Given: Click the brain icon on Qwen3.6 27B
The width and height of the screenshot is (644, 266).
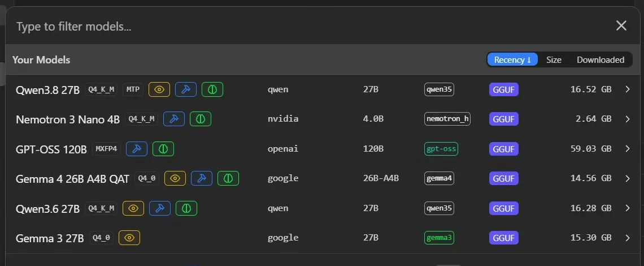Looking at the screenshot, I should coord(186,208).
